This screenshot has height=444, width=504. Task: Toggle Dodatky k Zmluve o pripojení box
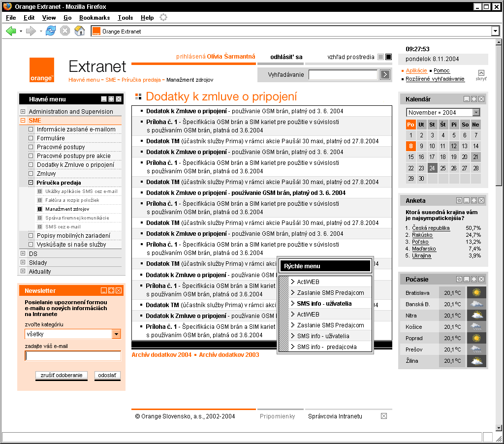point(31,164)
